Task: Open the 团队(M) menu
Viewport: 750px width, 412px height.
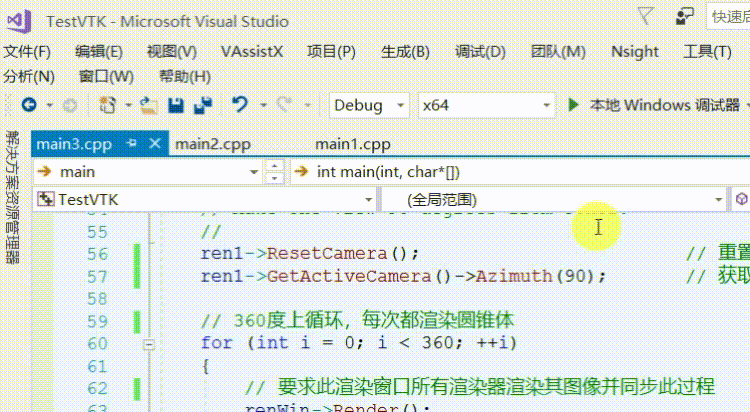Action: coord(558,52)
